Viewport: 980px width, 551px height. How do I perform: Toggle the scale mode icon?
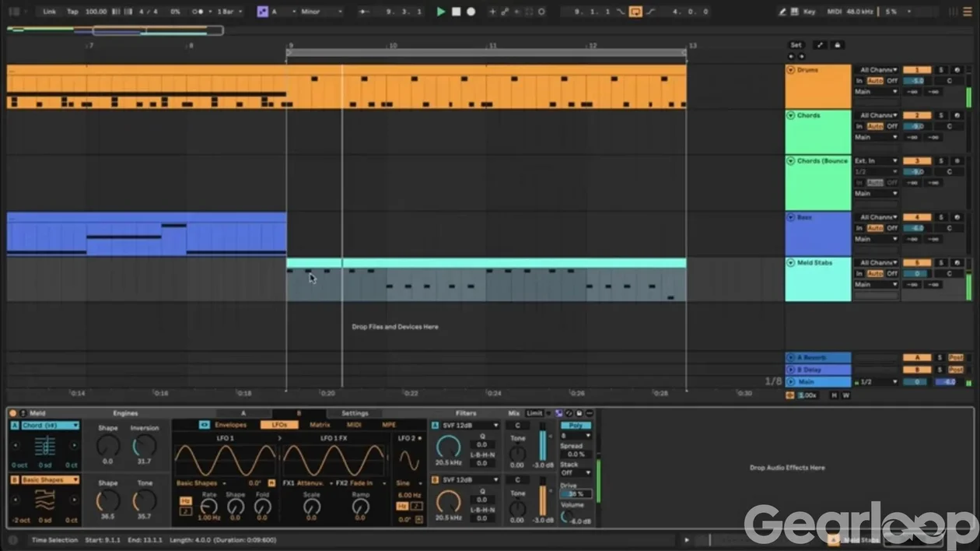pos(262,12)
